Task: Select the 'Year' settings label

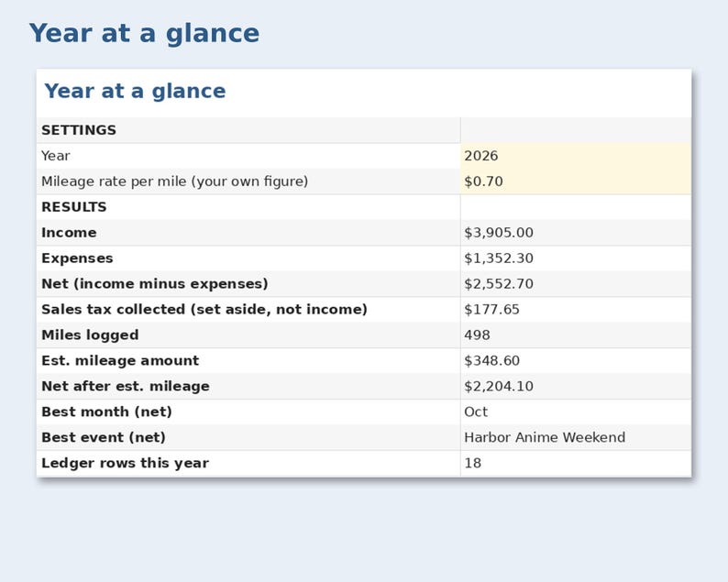Action: (x=56, y=156)
